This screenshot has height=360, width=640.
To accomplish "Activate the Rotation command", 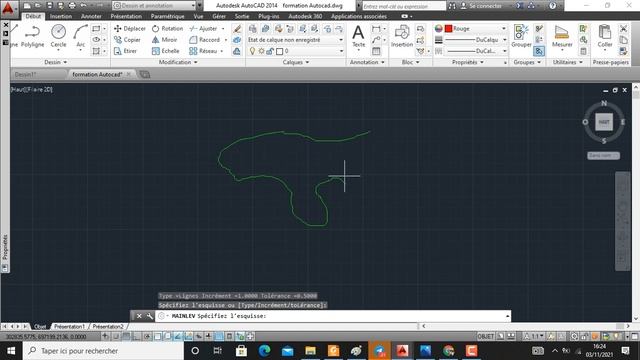I will point(167,29).
